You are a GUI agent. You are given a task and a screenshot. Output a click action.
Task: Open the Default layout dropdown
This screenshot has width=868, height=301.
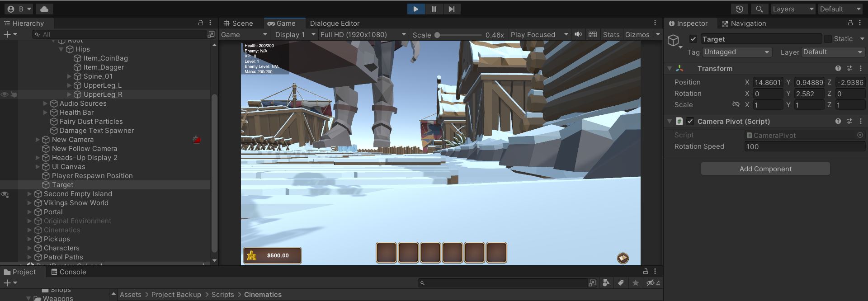click(x=841, y=9)
